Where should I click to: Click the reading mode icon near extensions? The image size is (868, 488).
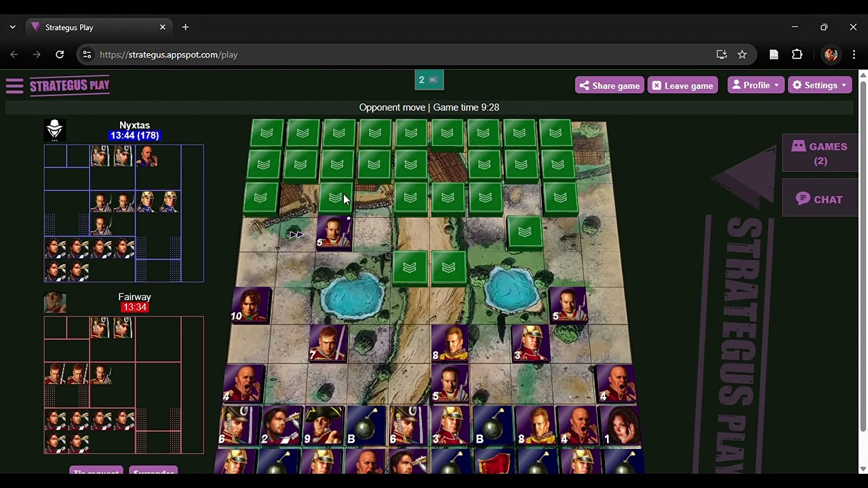coord(774,54)
